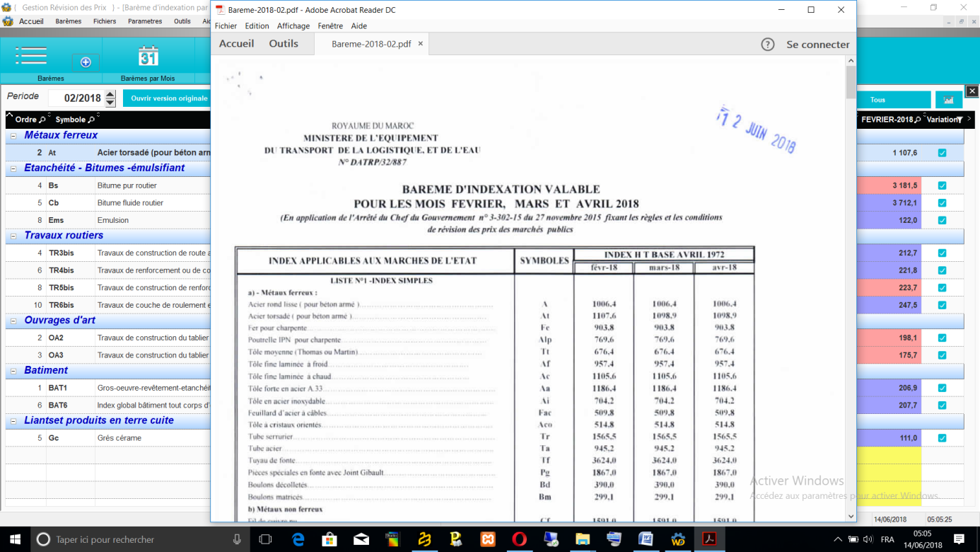The width and height of the screenshot is (980, 552).
Task: Open Barèmes par Mois calendar icon
Action: (148, 56)
